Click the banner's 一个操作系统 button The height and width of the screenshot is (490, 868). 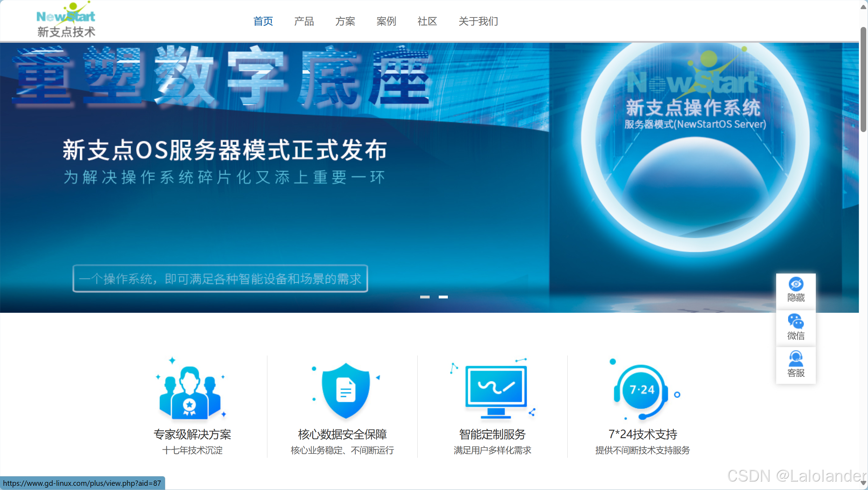click(x=220, y=279)
